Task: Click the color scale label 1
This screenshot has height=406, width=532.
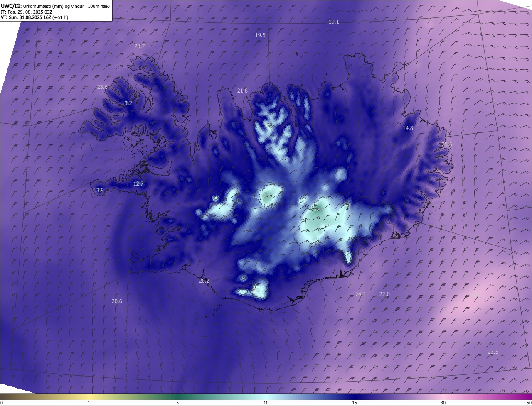Action: 89,403
